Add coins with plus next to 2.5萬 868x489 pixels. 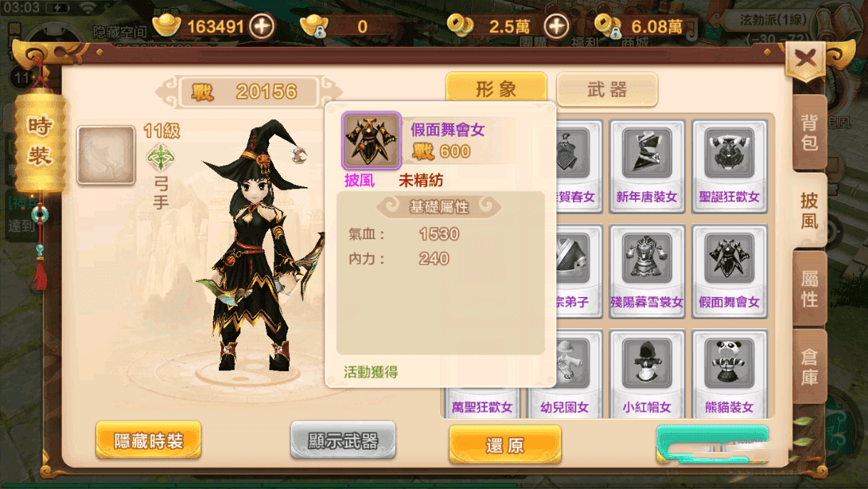point(556,27)
